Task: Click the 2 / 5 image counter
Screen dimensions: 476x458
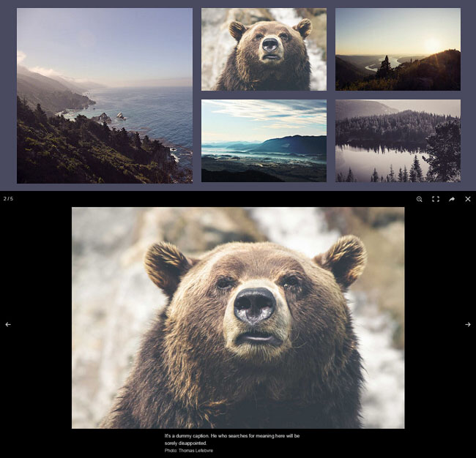Action: pyautogui.click(x=8, y=199)
